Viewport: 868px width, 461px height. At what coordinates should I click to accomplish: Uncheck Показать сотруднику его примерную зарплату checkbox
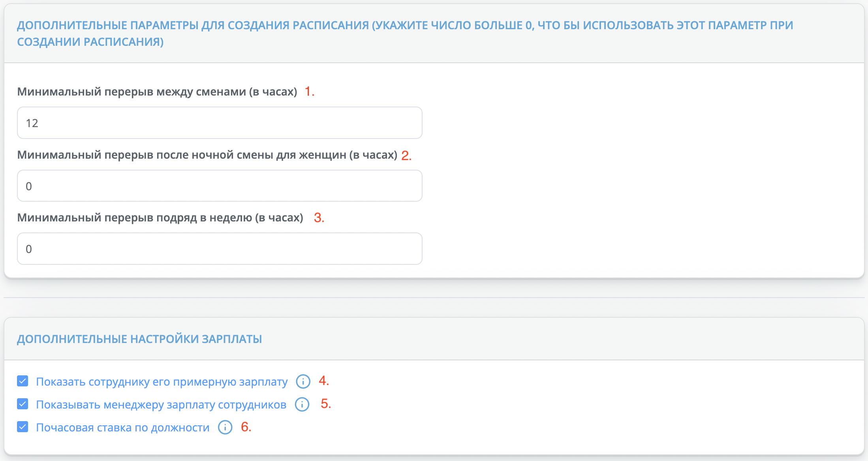(23, 381)
